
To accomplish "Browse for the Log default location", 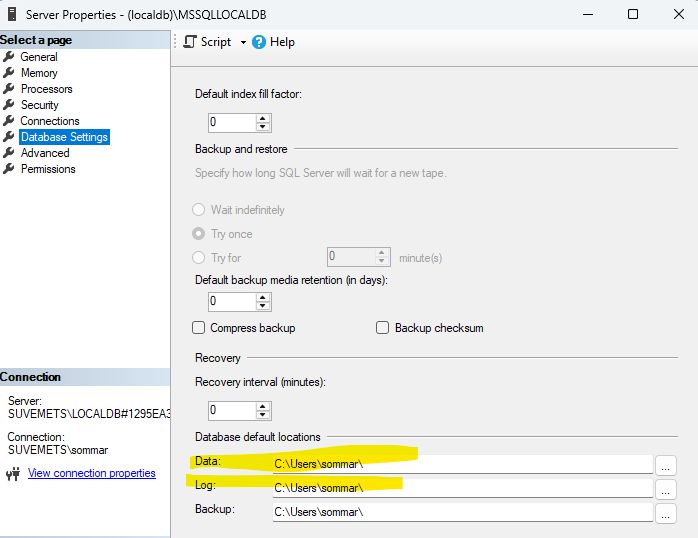I will (666, 489).
